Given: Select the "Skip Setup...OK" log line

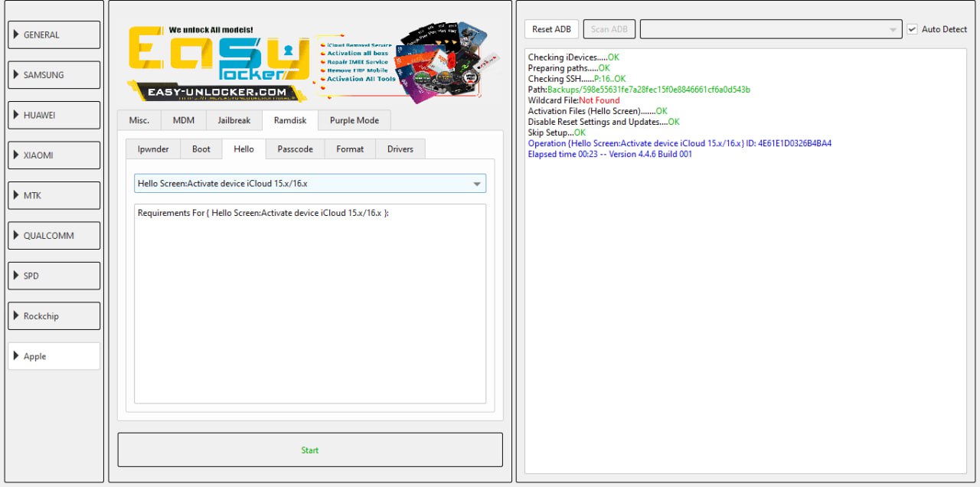Looking at the screenshot, I should pyautogui.click(x=557, y=132).
